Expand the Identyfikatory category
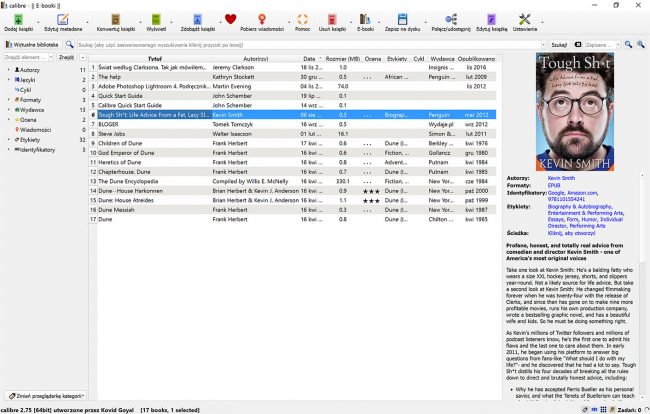 pos(9,150)
